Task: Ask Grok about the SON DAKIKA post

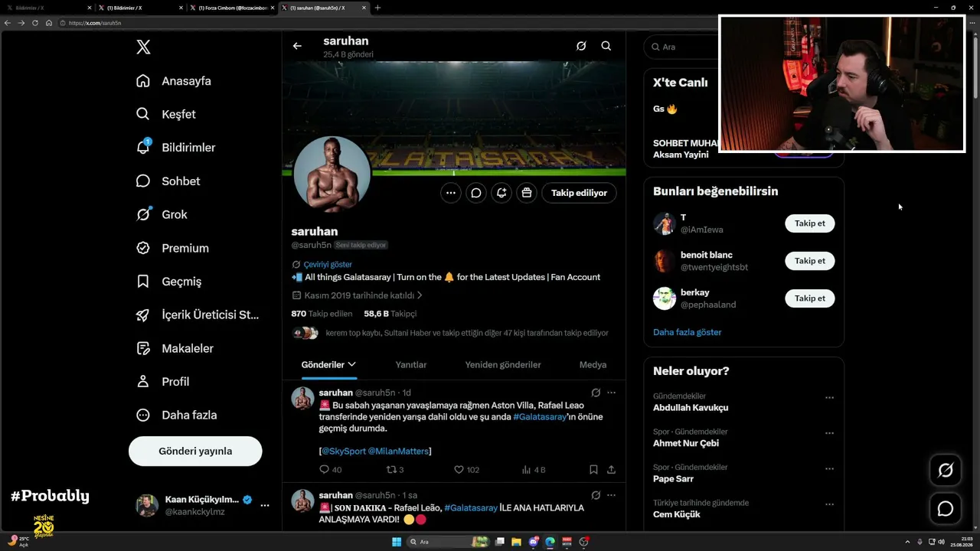Action: coord(596,495)
